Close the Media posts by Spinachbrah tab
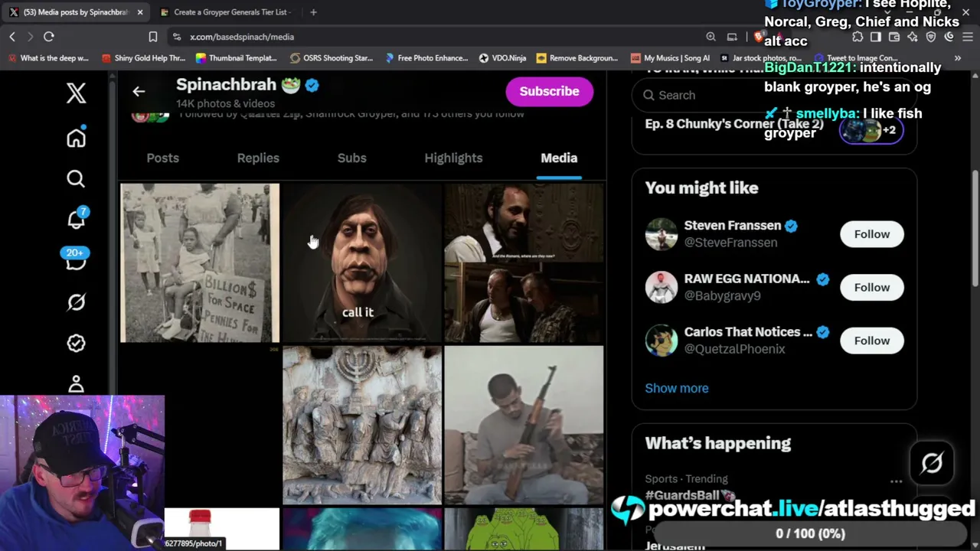 point(140,12)
